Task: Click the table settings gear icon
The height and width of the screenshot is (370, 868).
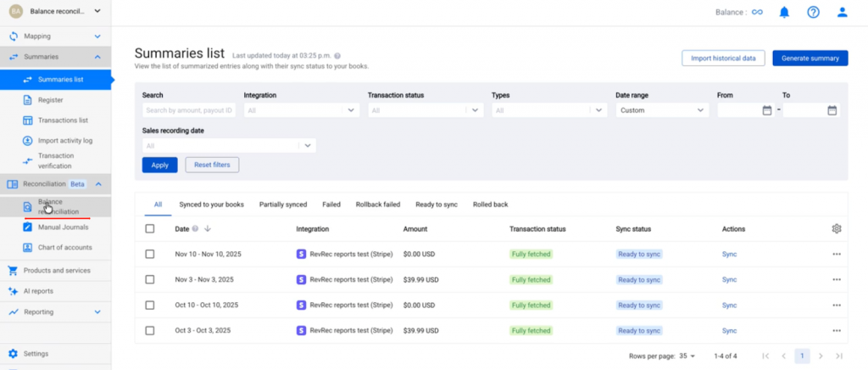Action: [x=837, y=228]
